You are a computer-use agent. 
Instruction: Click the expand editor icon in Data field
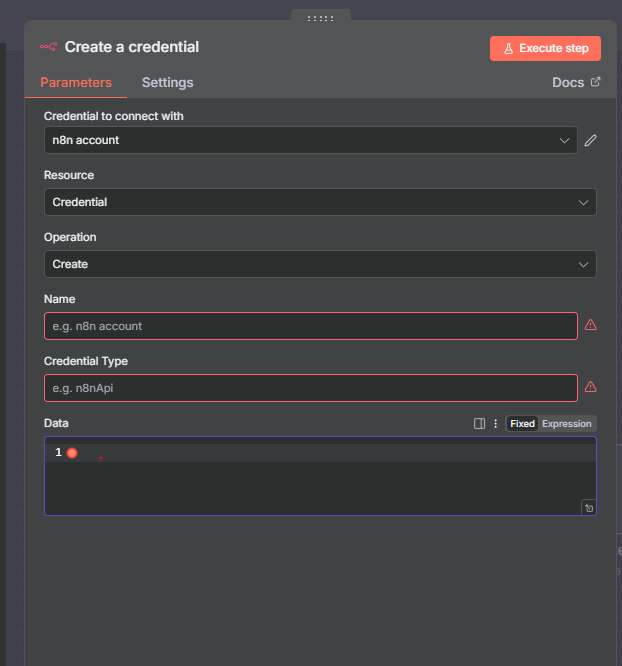click(588, 508)
